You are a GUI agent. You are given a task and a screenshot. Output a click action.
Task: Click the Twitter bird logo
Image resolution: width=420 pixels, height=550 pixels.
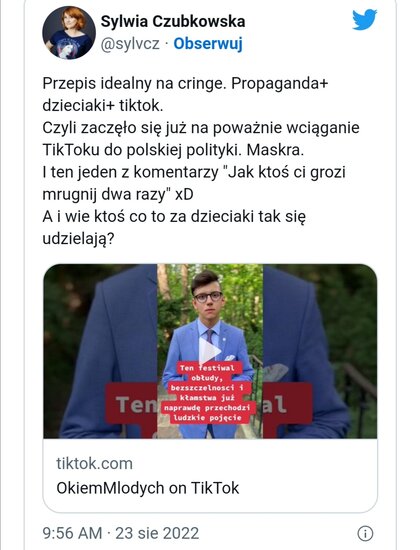pyautogui.click(x=365, y=20)
